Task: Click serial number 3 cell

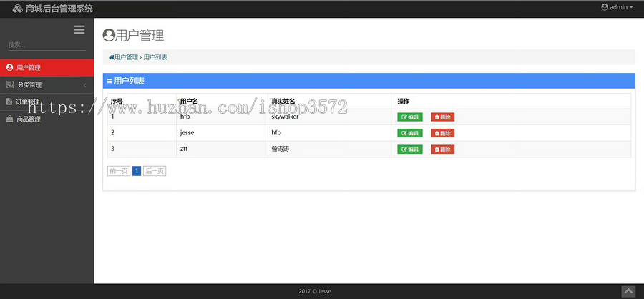Action: (142, 149)
